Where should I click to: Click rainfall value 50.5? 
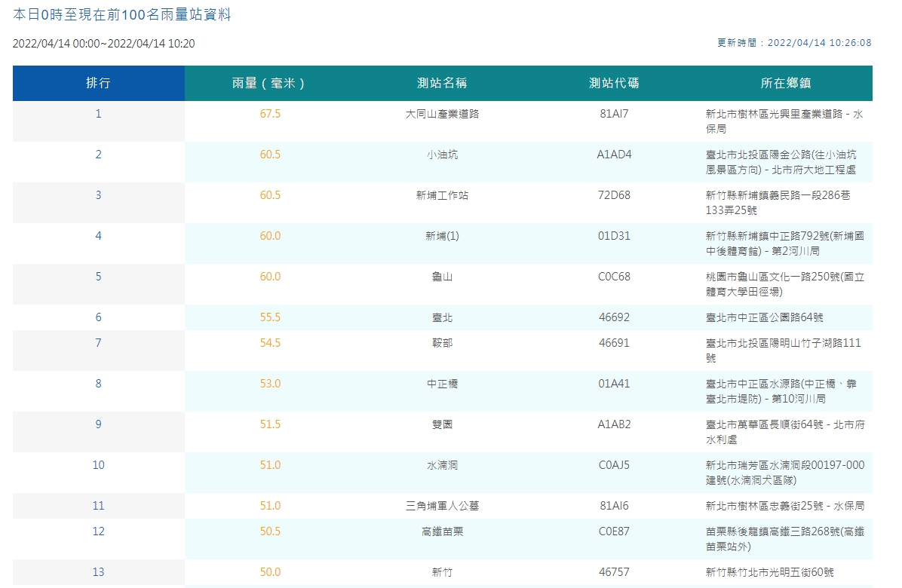270,532
